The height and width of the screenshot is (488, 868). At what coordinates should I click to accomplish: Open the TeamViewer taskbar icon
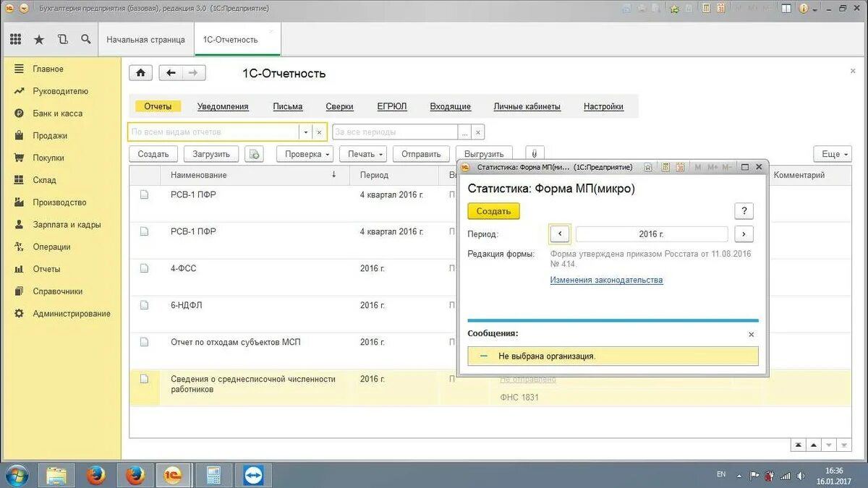coord(253,475)
